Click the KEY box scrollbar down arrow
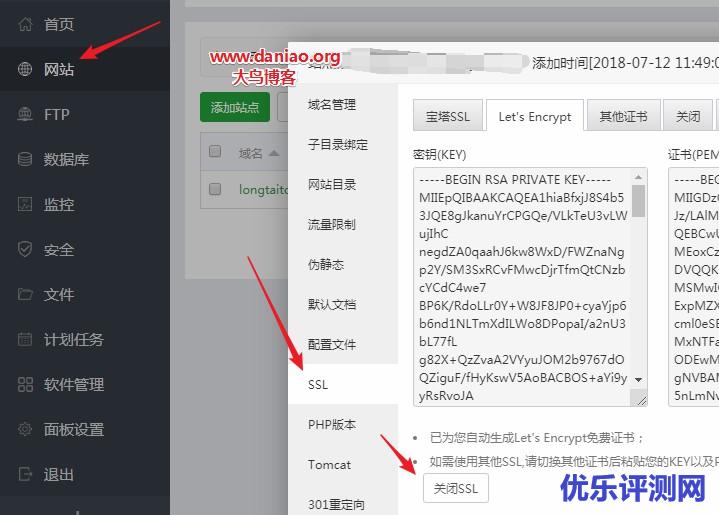The width and height of the screenshot is (719, 515). click(638, 380)
